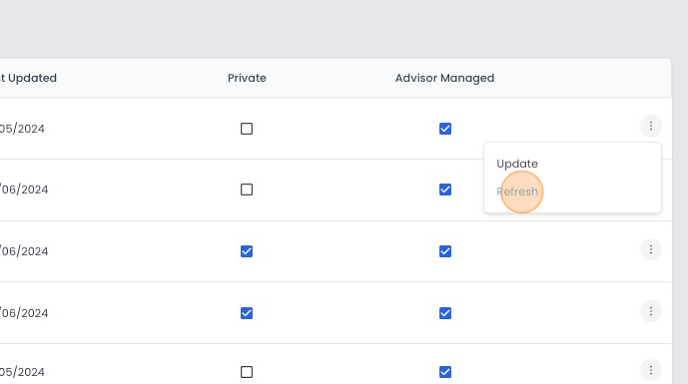Select the 06/2024 date in the third row
This screenshot has width=688, height=384.
pos(24,251)
